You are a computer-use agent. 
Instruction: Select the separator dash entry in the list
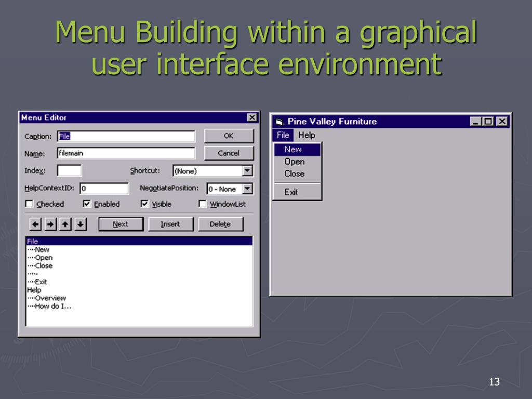click(x=139, y=274)
